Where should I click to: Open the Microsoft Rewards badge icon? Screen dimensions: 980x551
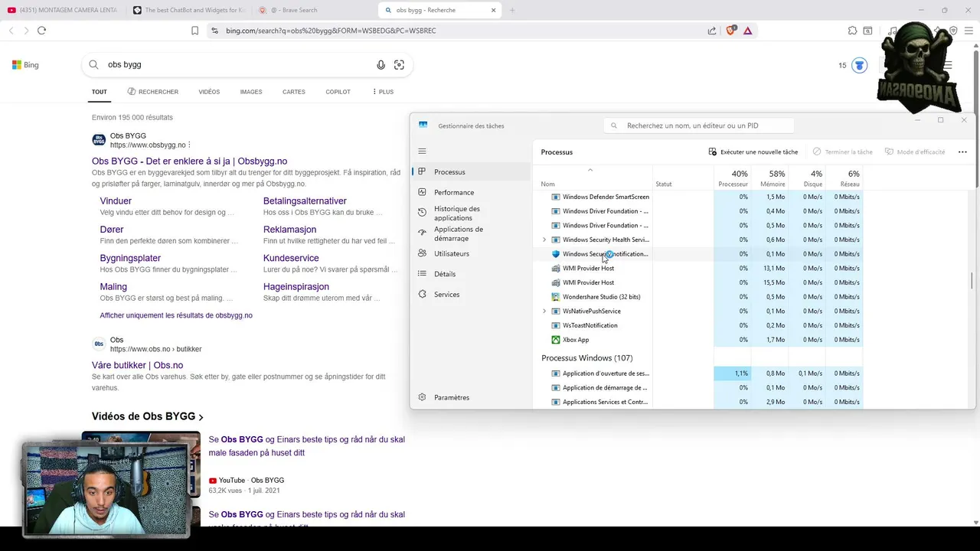860,65
